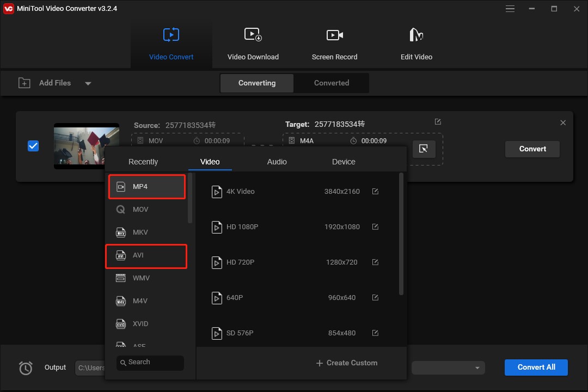Click the Output path field
588x392 pixels.
point(90,368)
